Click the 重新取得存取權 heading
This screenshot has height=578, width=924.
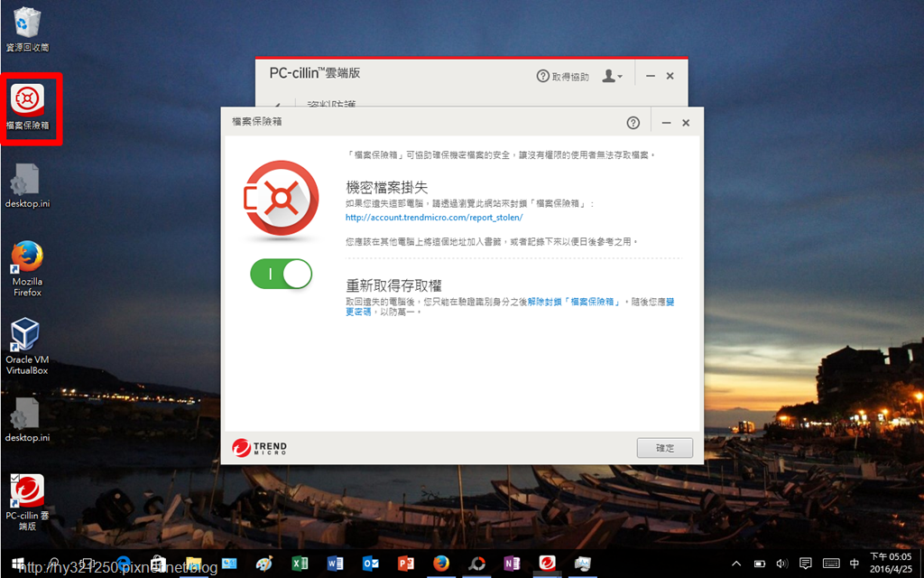pyautogui.click(x=393, y=286)
